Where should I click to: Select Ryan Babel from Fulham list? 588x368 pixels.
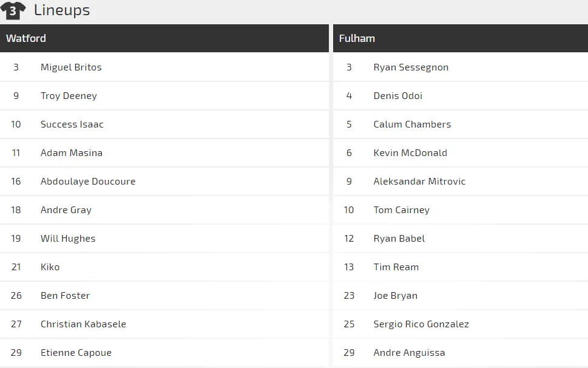[399, 239]
